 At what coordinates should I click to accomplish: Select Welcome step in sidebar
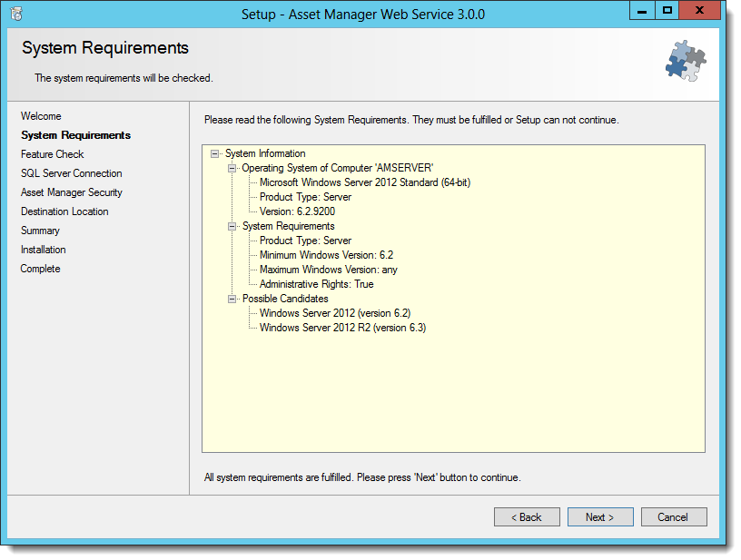(41, 116)
